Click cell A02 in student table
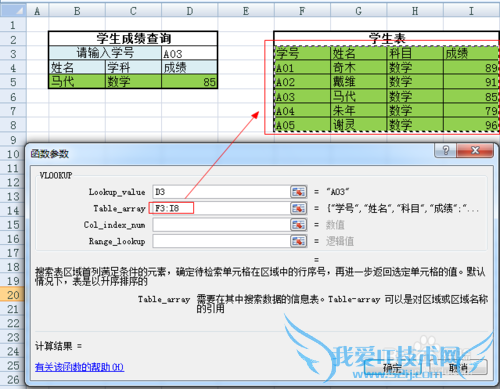This screenshot has width=500, height=389. coord(302,82)
